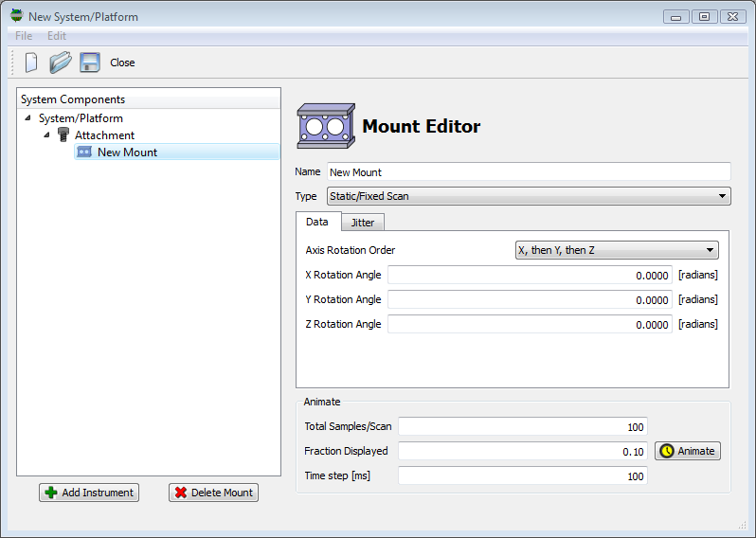Viewport: 756px width, 538px height.
Task: Click the Open folder toolbar icon
Action: (61, 63)
